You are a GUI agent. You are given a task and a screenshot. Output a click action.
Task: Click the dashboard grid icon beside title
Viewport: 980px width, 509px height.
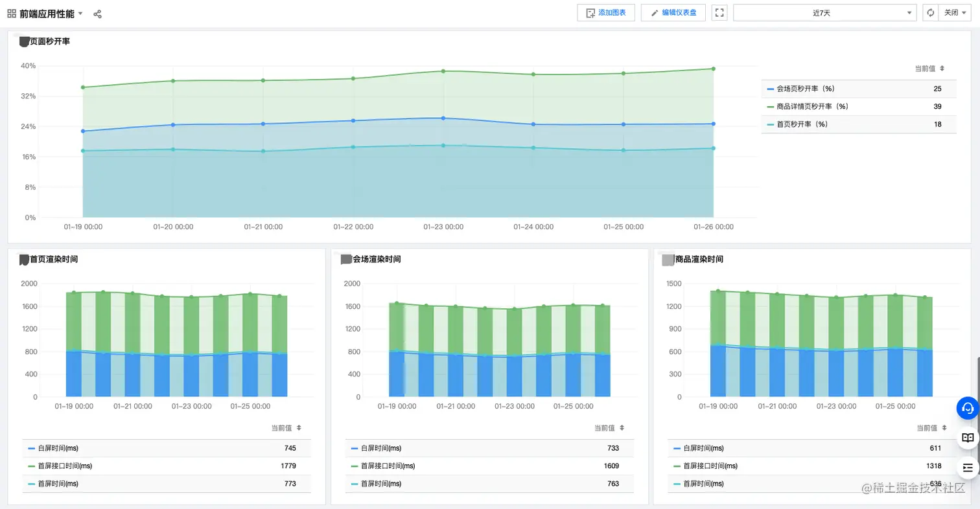[12, 14]
